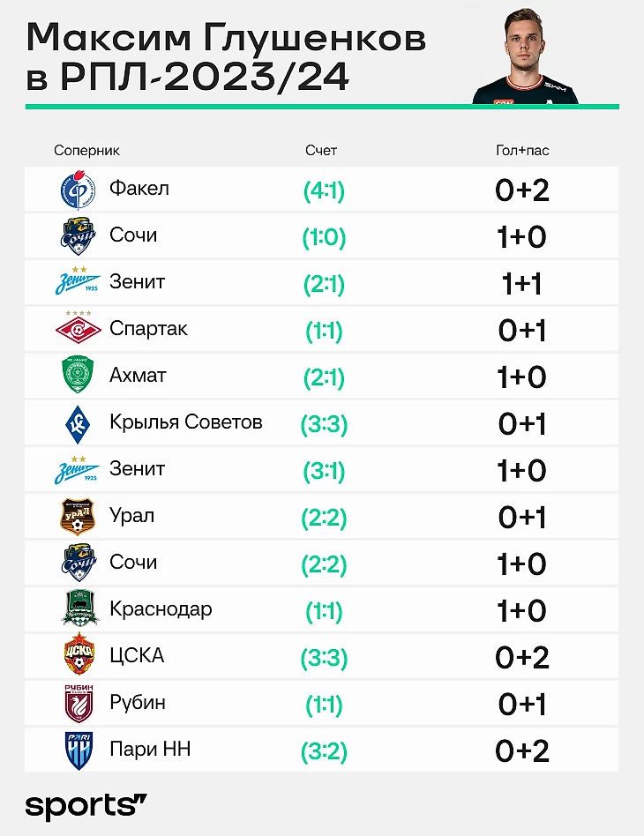Viewport: 644px width, 836px height.
Task: Click the Краснодар team logo
Action: coord(77,610)
